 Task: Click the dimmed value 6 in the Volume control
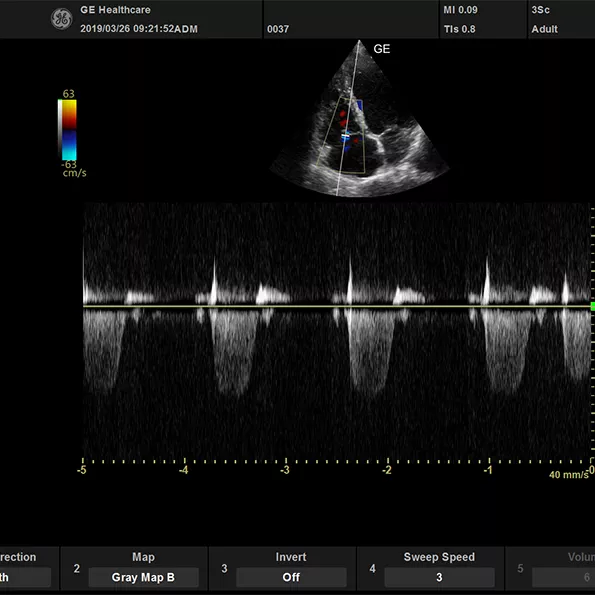pos(587,577)
